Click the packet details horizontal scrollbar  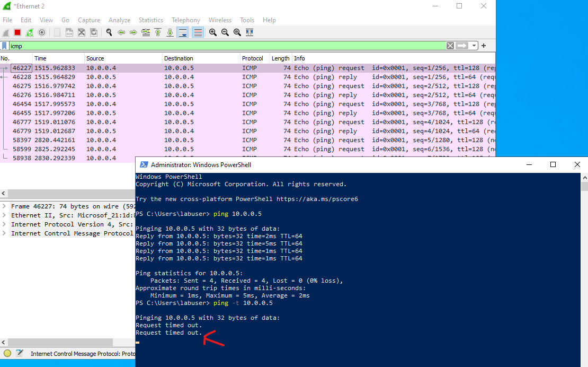pos(60,343)
